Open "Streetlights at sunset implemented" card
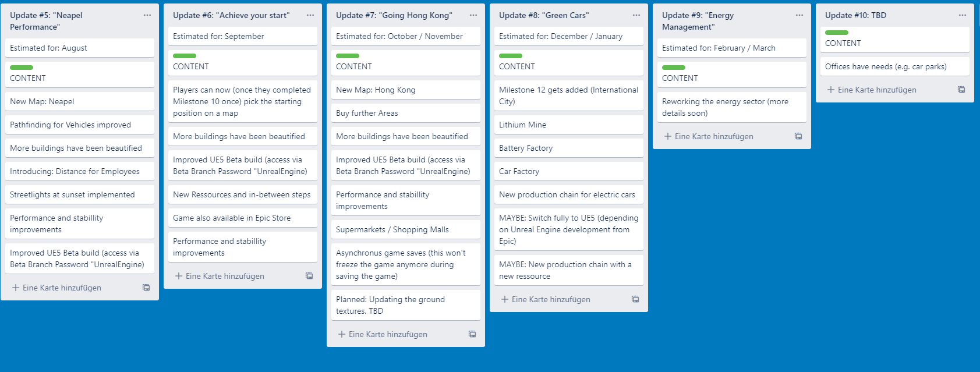The width and height of the screenshot is (980, 372). tap(79, 194)
